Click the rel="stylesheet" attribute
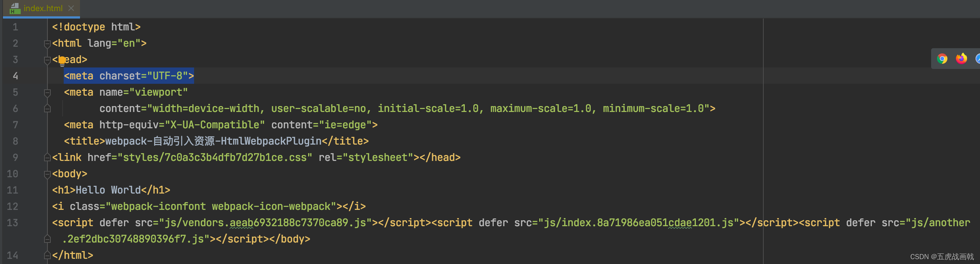 tap(366, 158)
